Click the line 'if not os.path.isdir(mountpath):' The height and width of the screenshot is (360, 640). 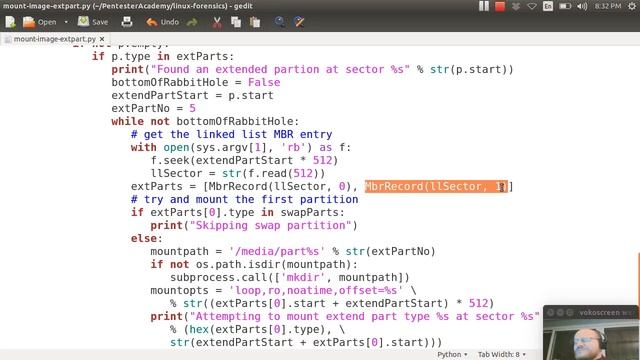tap(254, 264)
